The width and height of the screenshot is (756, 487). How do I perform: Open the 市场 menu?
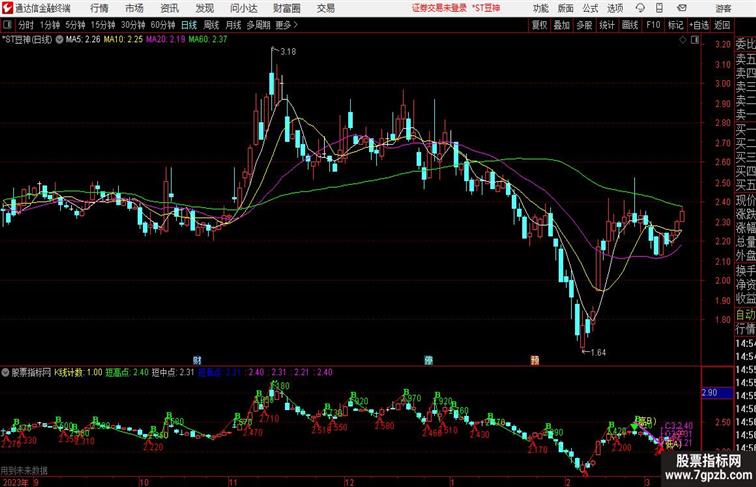point(135,8)
